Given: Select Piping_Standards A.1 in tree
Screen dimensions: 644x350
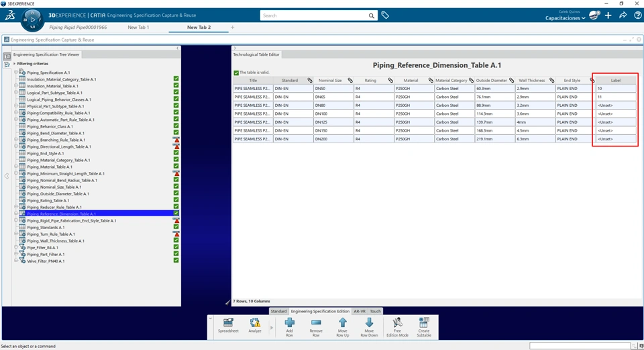Looking at the screenshot, I should pyautogui.click(x=46, y=228).
